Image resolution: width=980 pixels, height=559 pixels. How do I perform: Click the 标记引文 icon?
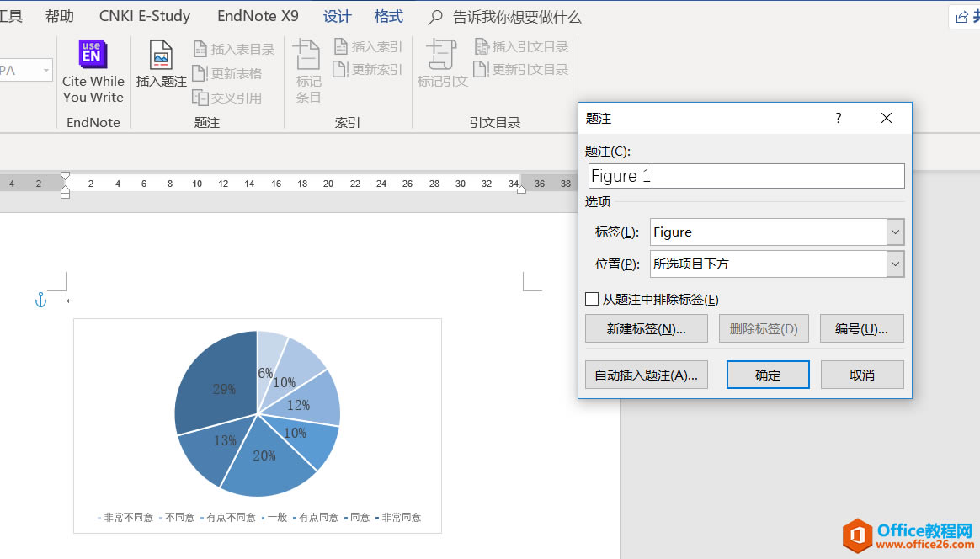tap(441, 67)
